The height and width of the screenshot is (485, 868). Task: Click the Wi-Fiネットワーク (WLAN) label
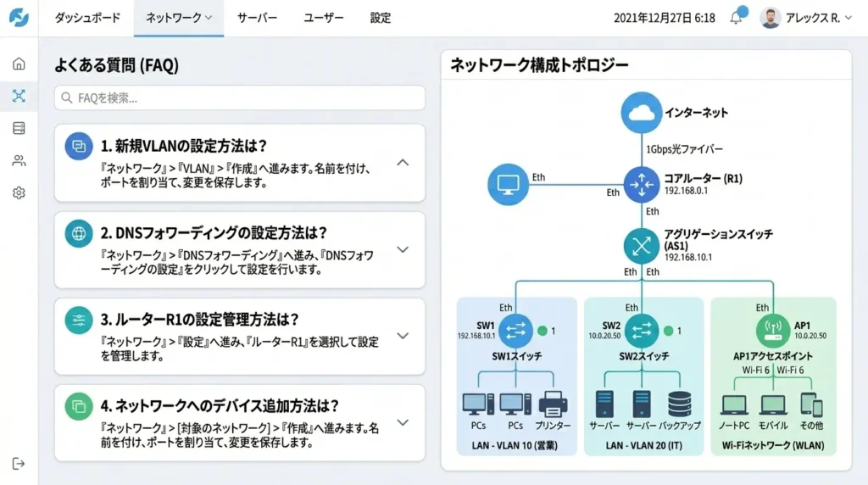(773, 445)
